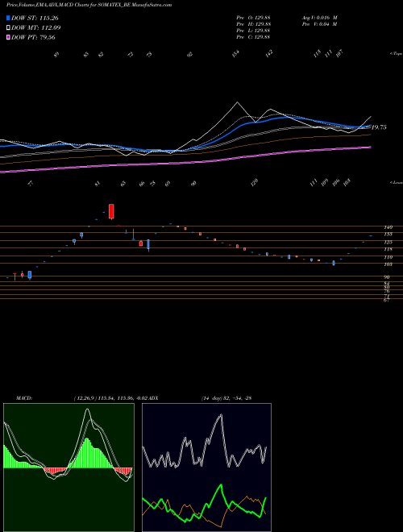The height and width of the screenshot is (532, 403).
Task: Click the 'Pre O: 129.88' open value
Action: coord(253,18)
